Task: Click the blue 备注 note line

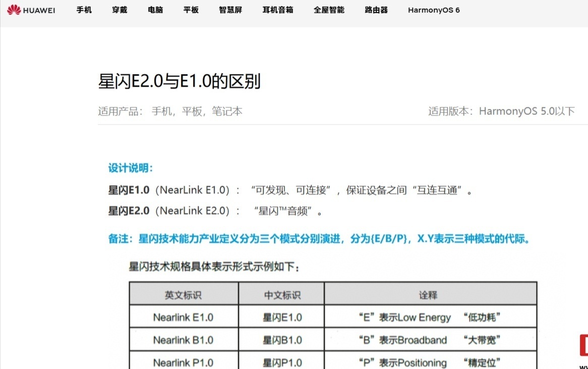Action: pyautogui.click(x=319, y=239)
